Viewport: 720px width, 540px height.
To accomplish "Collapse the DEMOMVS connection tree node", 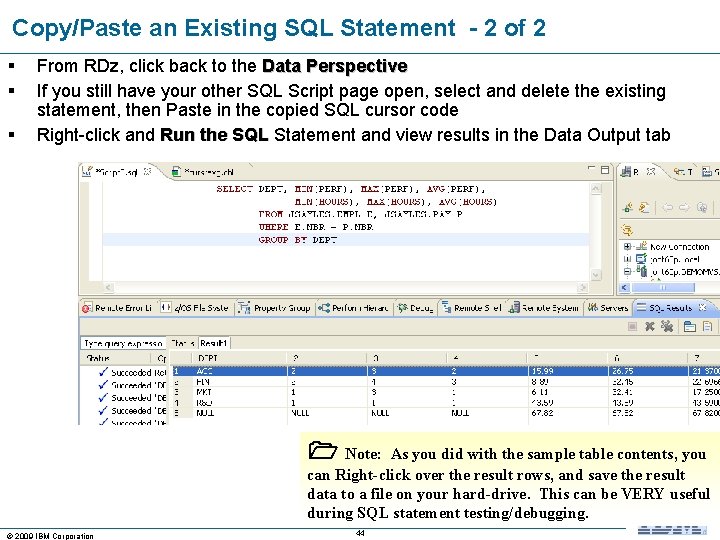I will click(x=627, y=271).
